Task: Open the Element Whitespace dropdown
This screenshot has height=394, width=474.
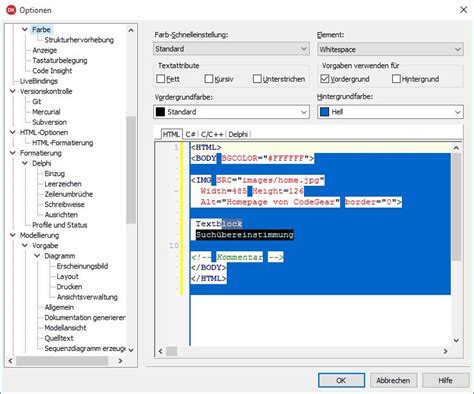Action: (x=390, y=49)
